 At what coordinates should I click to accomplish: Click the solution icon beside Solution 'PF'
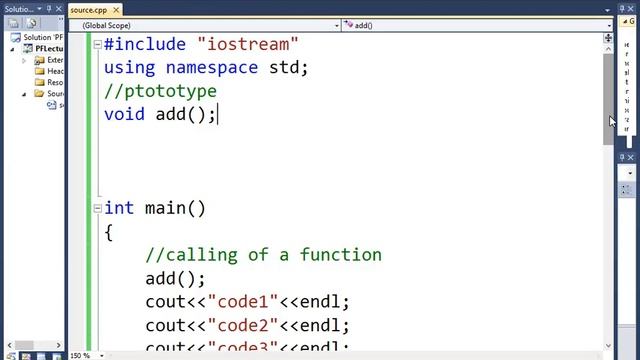16,38
